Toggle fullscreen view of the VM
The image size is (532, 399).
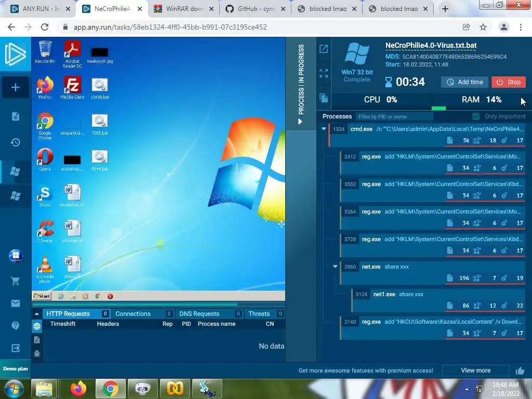[324, 73]
